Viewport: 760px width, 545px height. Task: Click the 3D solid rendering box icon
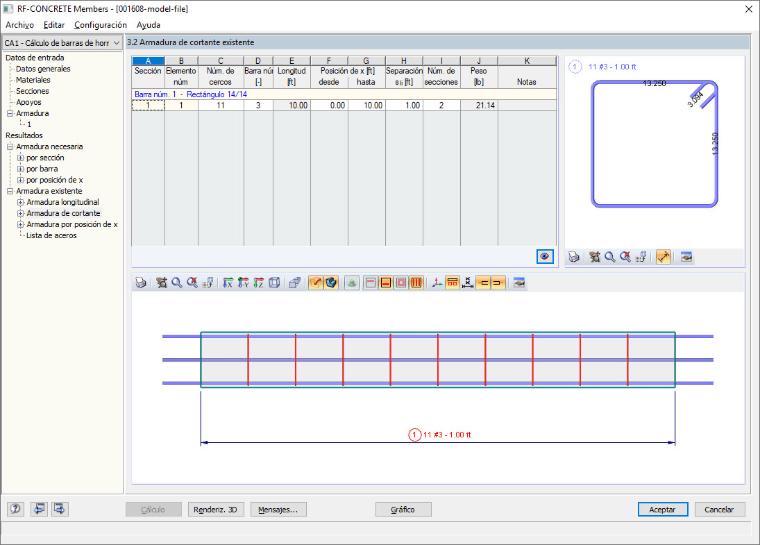295,283
